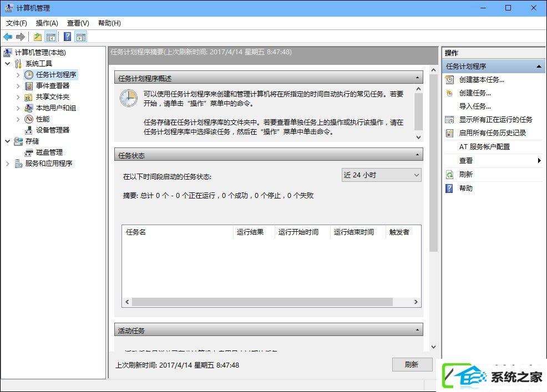Select 任务计划程序 in the tree
Screen dimensions: 547x392
coord(56,75)
